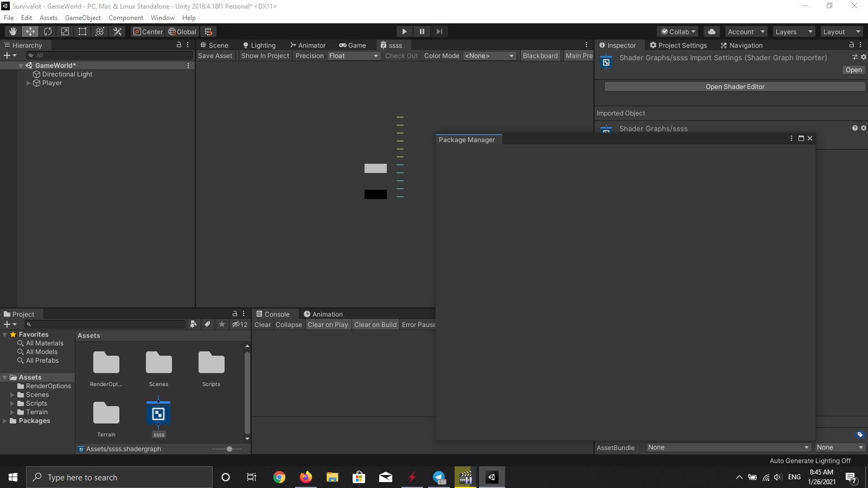The width and height of the screenshot is (868, 488).
Task: Toggle Blackboard in shader graph toolbar
Action: [x=540, y=56]
